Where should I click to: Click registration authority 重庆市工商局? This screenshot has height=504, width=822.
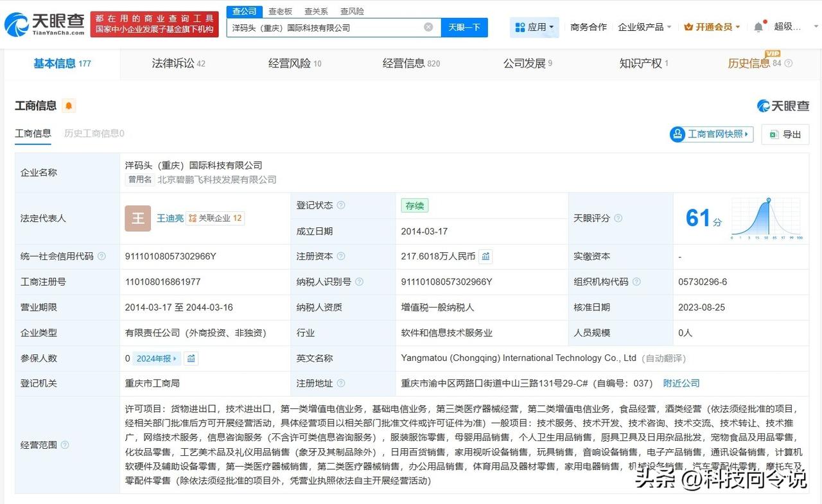click(152, 383)
